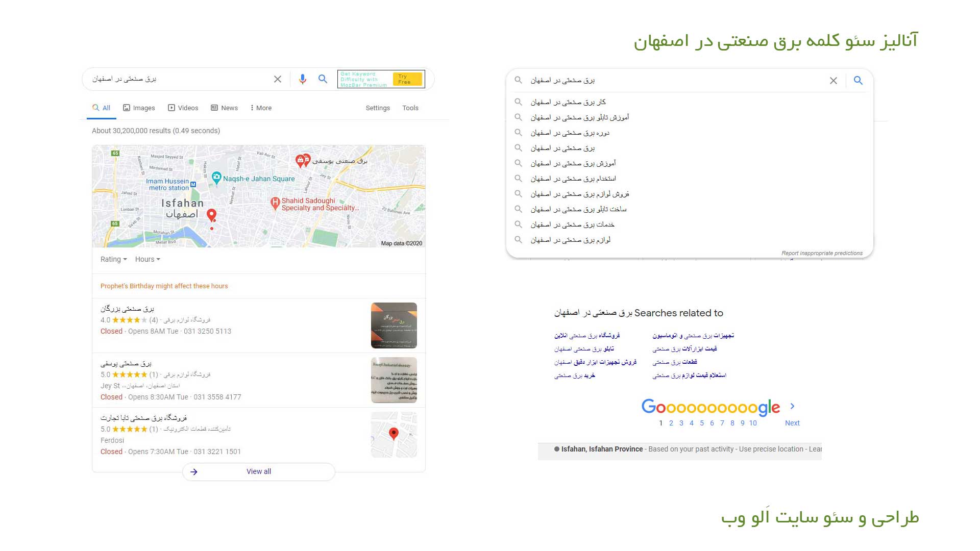The height and width of the screenshot is (551, 980).
Task: Click the Settings gear icon in search toolbar
Action: 377,108
